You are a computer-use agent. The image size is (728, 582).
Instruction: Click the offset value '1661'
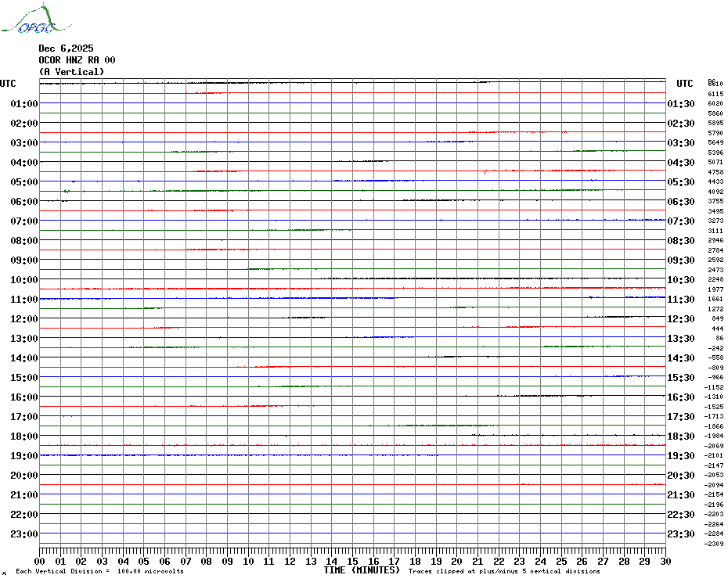point(715,299)
